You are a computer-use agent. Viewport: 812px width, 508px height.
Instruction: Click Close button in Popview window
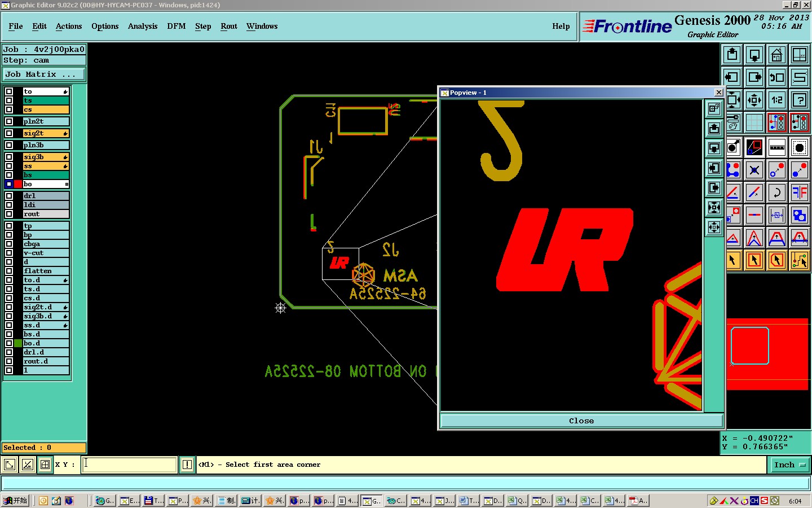pyautogui.click(x=581, y=421)
